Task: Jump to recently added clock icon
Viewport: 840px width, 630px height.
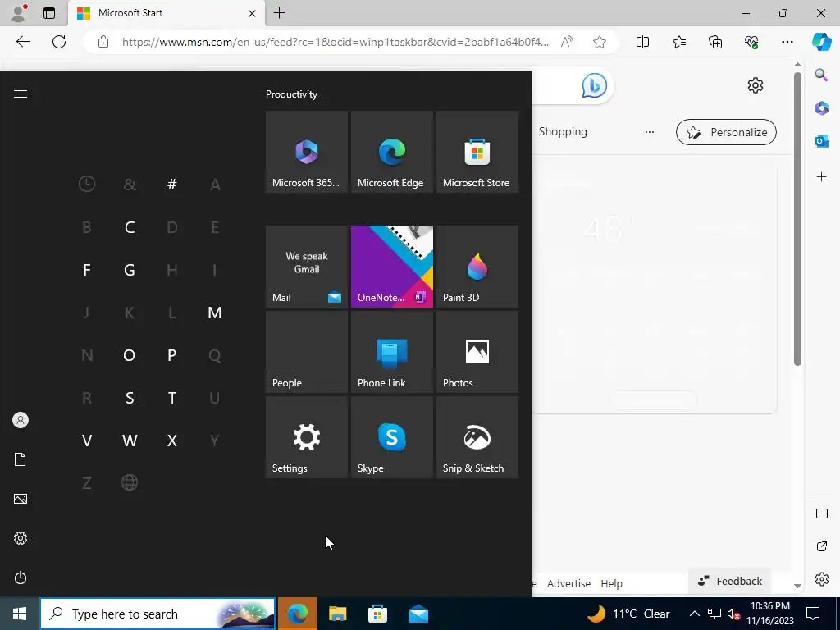Action: [87, 185]
